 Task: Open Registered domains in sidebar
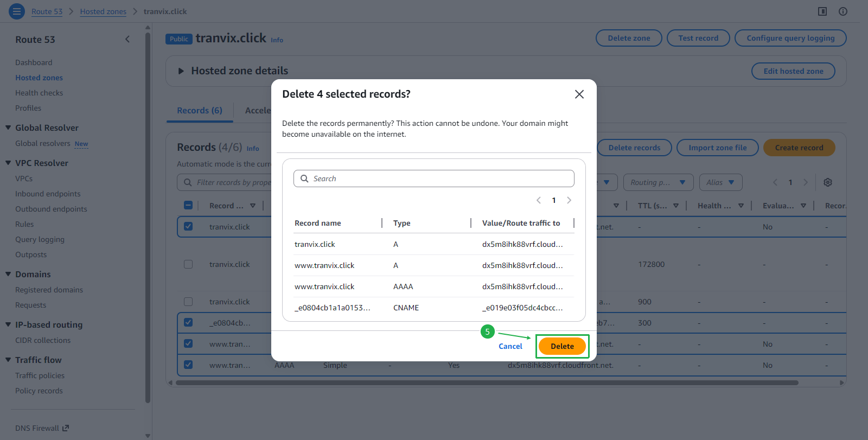click(x=49, y=290)
